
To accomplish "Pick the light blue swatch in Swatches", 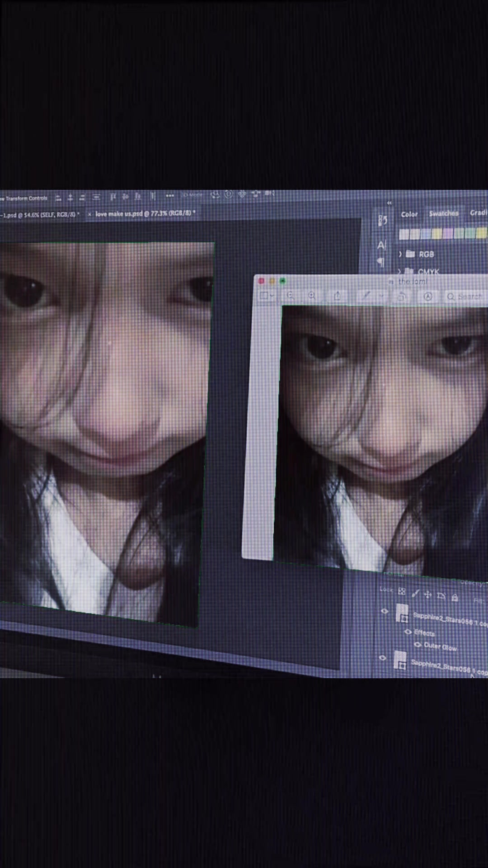I will 426,234.
